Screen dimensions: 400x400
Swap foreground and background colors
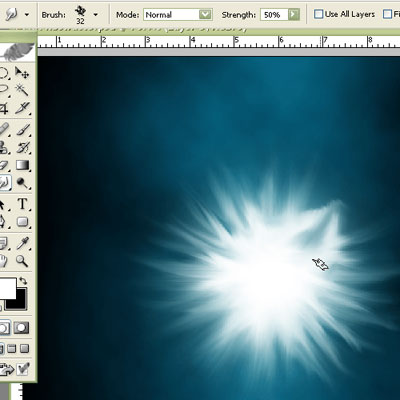pos(22,281)
